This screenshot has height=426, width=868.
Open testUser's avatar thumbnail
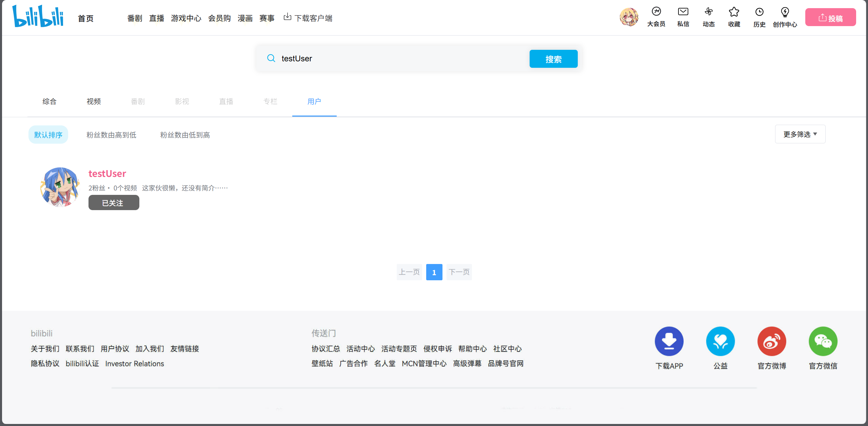[x=60, y=187]
